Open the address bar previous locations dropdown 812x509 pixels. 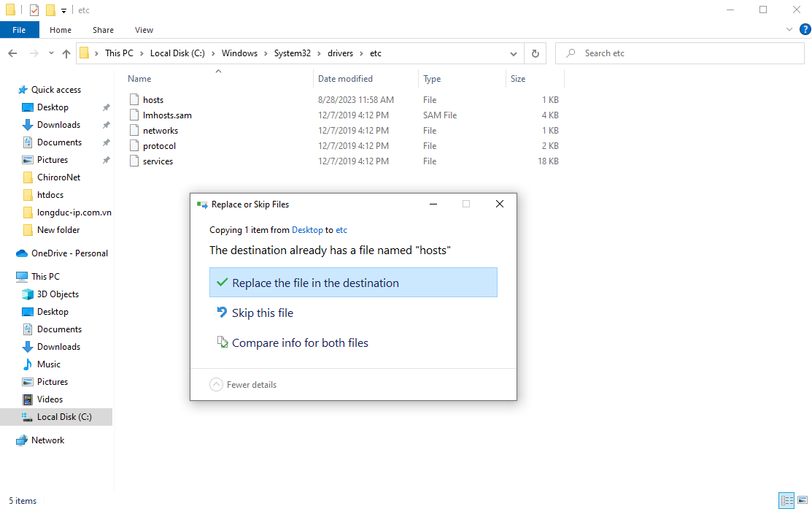[514, 53]
